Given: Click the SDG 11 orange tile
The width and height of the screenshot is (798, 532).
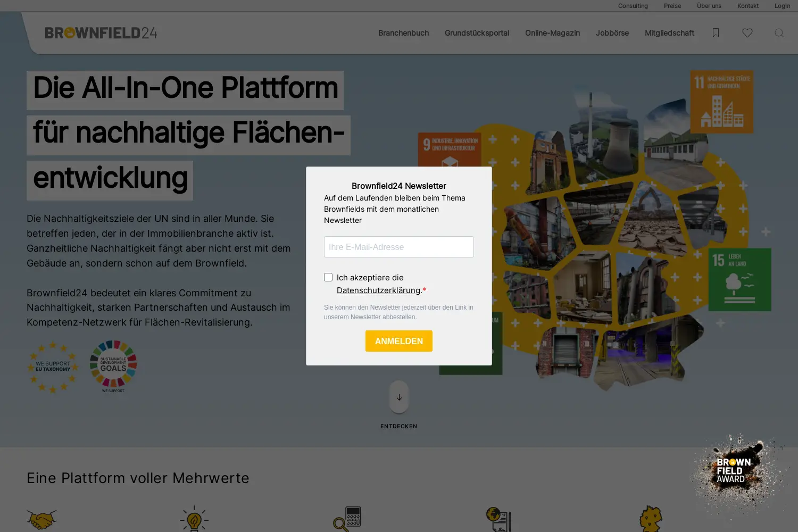Looking at the screenshot, I should click(x=722, y=102).
